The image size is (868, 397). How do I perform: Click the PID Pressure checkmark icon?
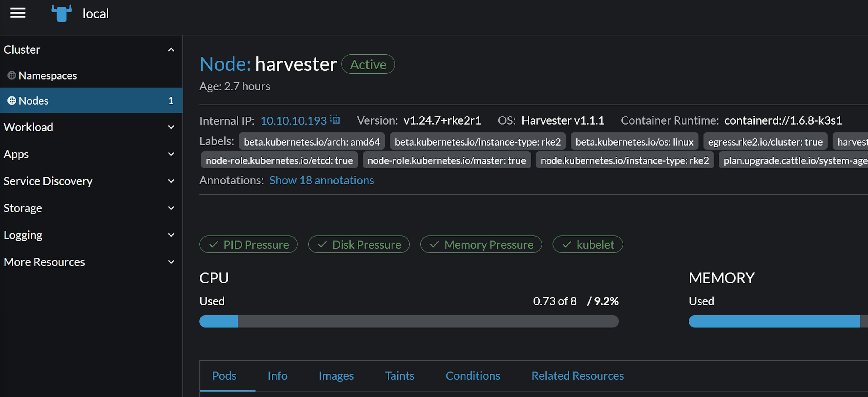tap(214, 244)
